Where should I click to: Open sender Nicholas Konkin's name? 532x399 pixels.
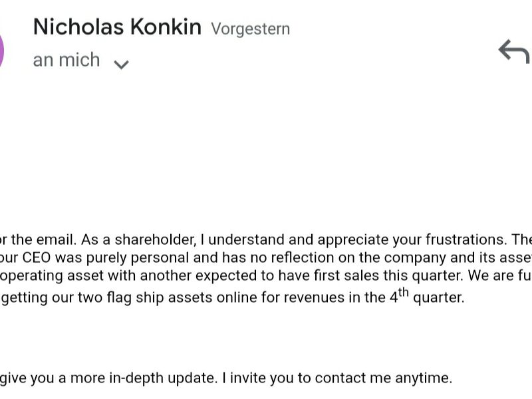click(x=118, y=27)
